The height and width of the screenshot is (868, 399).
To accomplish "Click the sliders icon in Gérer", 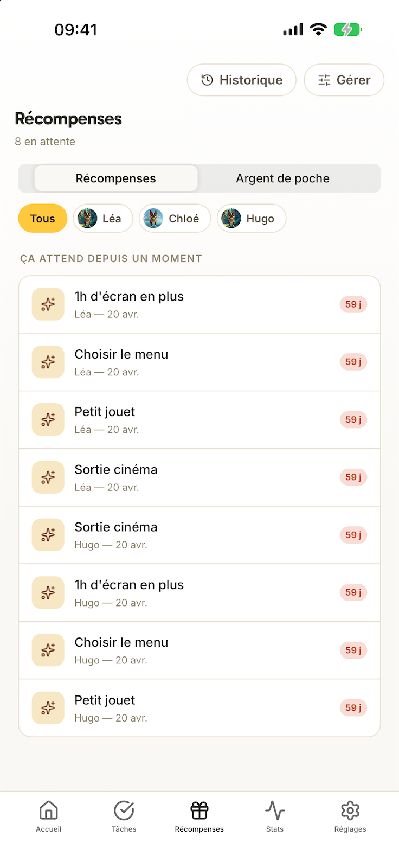I will pyautogui.click(x=324, y=80).
